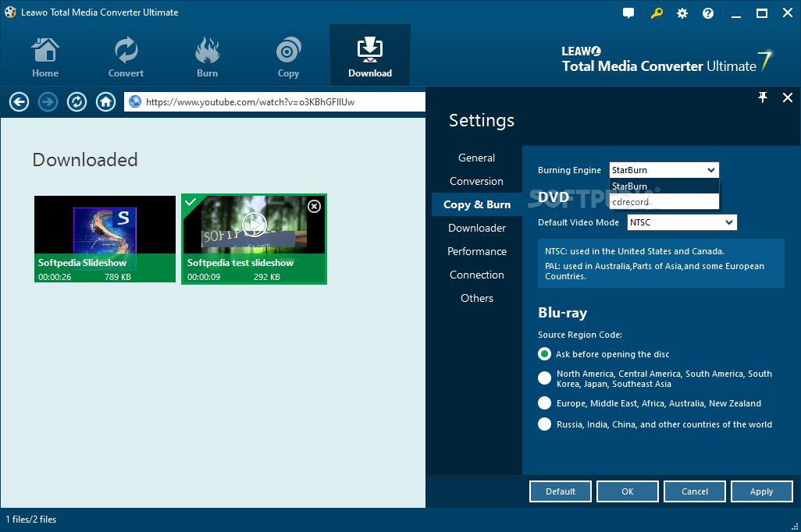Open the Copy module
Viewport: 801px width, 532px height.
tap(288, 57)
